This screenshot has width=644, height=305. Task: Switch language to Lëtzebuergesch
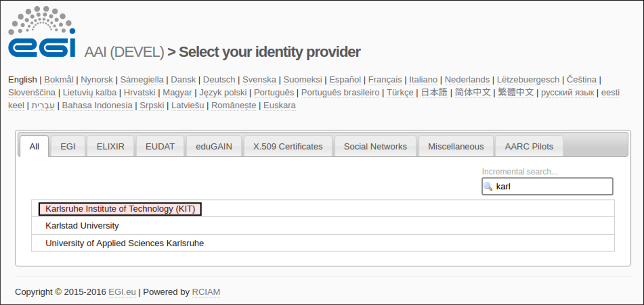(528, 80)
